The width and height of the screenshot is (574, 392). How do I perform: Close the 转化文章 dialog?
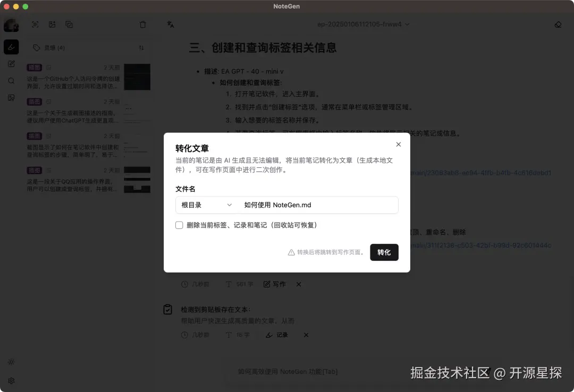(398, 144)
